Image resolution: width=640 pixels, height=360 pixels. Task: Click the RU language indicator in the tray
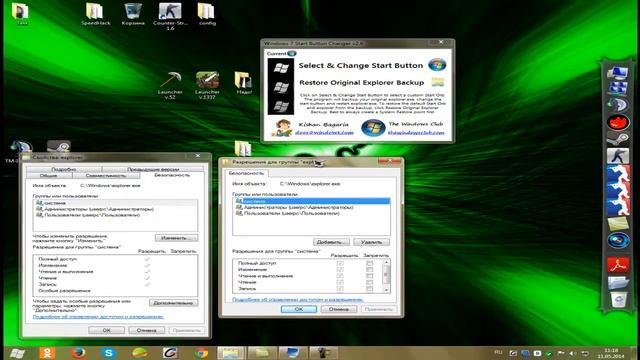pyautogui.click(x=498, y=352)
